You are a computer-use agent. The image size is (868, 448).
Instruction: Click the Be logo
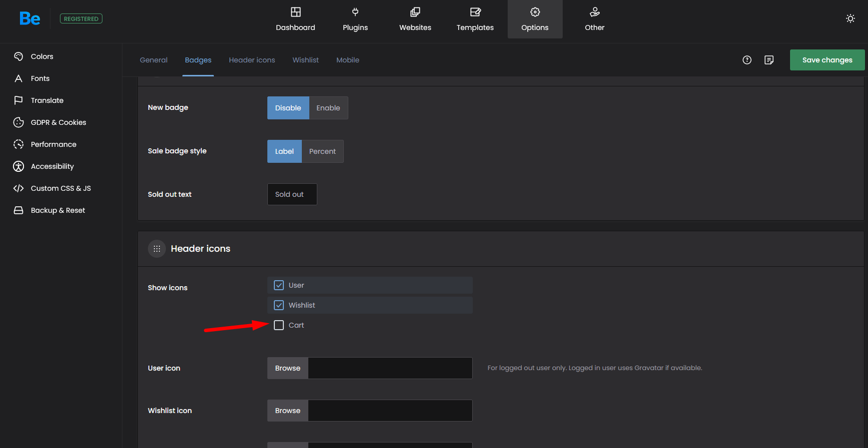[29, 18]
